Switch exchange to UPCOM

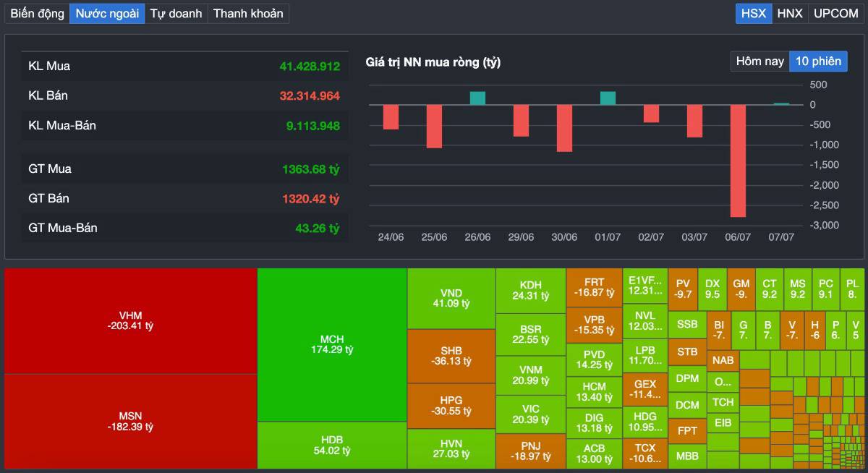coord(835,13)
